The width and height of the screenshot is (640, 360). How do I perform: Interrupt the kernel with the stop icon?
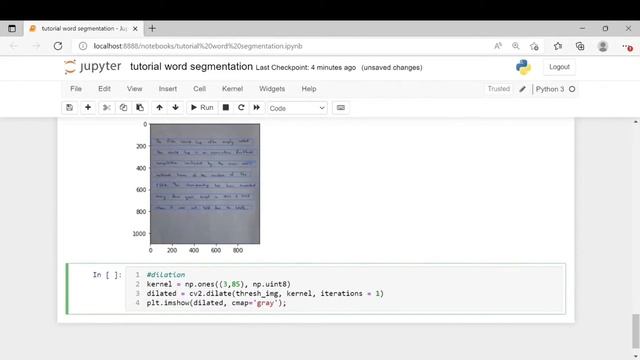tap(226, 108)
